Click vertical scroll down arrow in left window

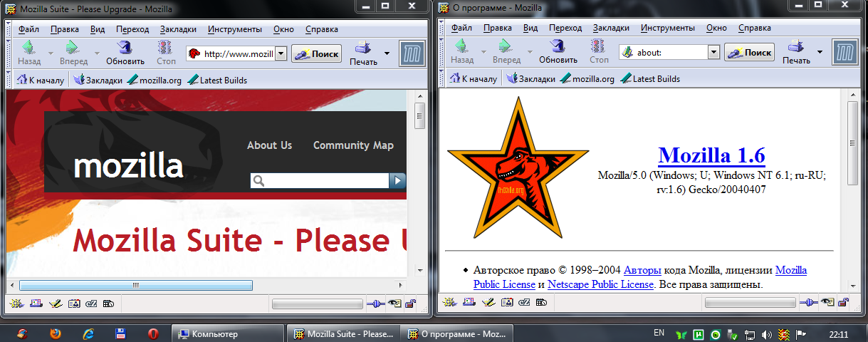[420, 271]
